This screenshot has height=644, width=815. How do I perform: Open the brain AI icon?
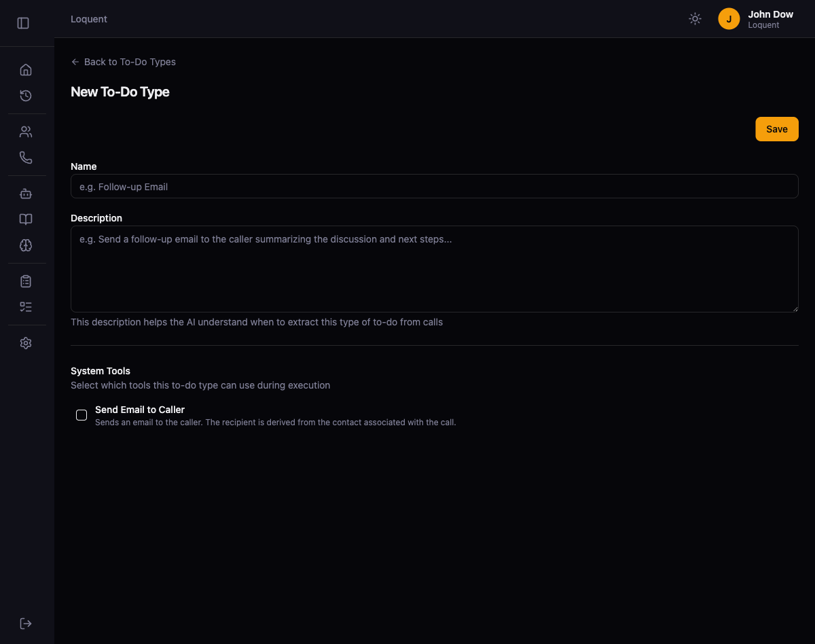click(x=26, y=245)
